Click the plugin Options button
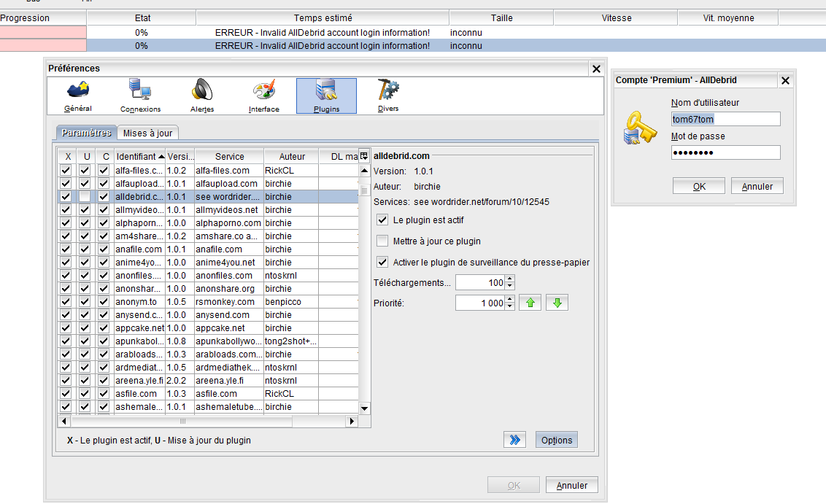 coord(557,440)
